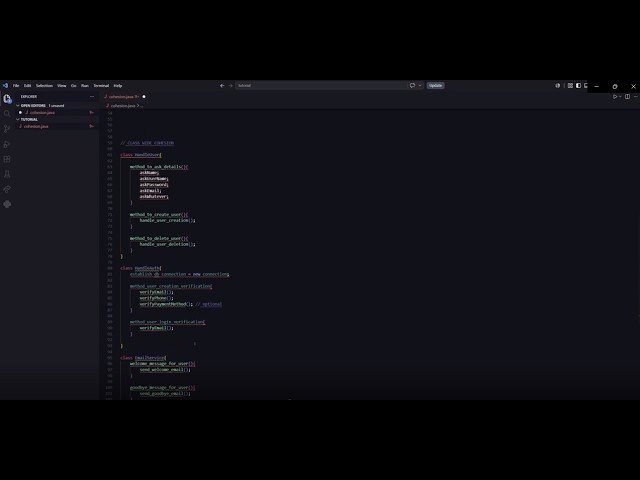Open the Go menu

(73, 86)
